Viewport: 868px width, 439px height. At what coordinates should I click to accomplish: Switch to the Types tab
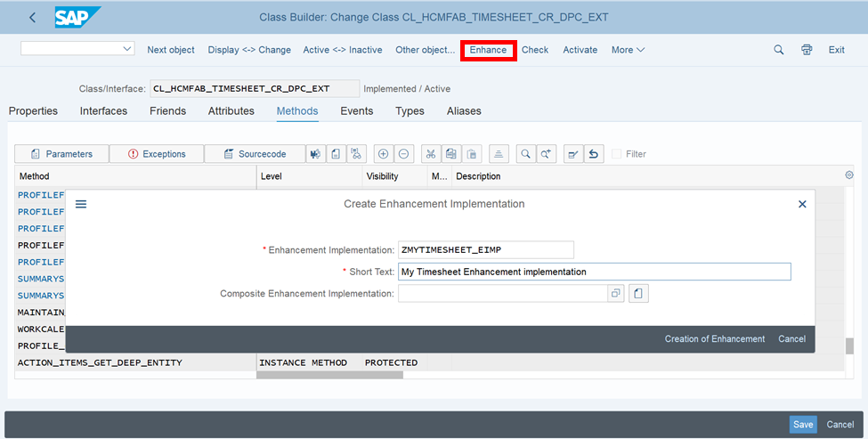410,110
